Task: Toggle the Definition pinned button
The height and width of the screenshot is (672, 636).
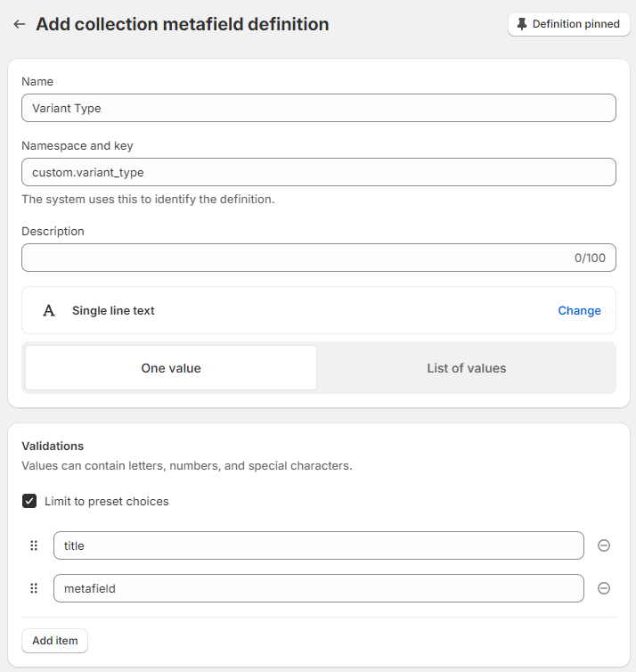Action: click(568, 24)
